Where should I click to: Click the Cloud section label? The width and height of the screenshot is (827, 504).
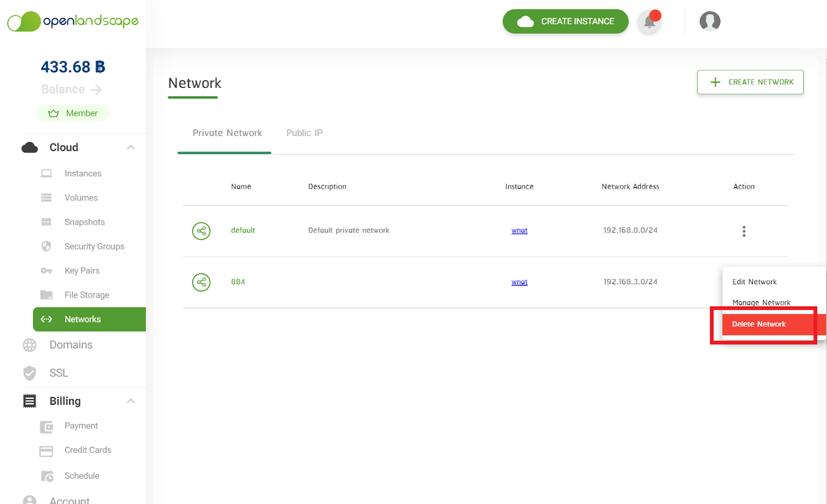pos(64,148)
